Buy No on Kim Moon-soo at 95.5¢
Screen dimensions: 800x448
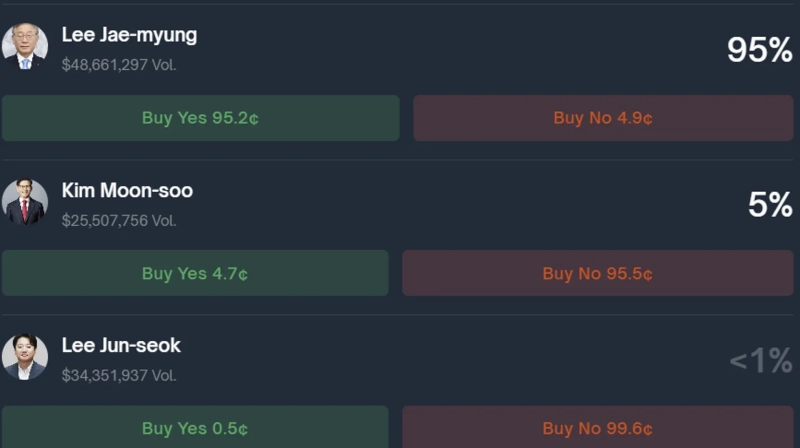tap(597, 273)
